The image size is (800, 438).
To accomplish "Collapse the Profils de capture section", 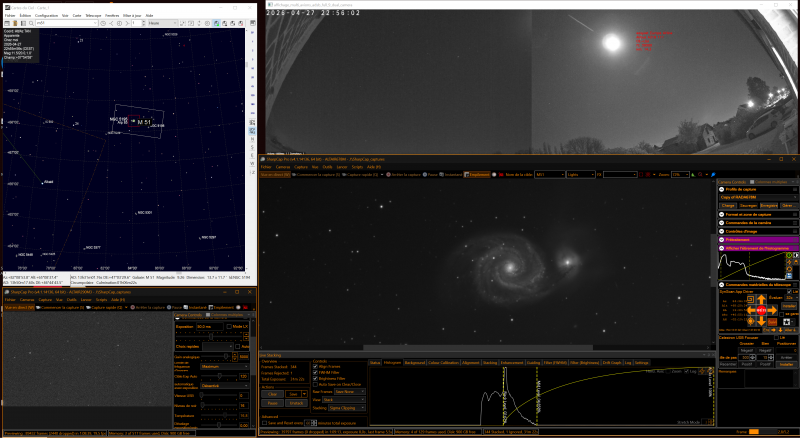I will click(x=721, y=189).
